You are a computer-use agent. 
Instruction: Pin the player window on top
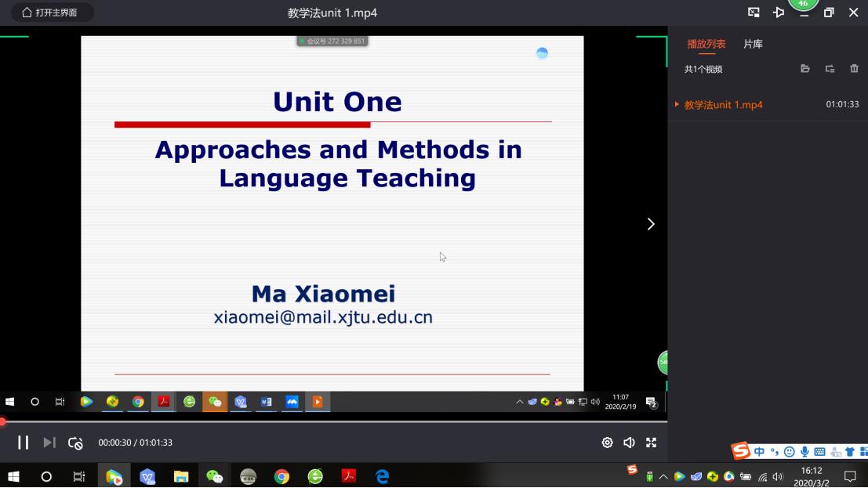(779, 13)
